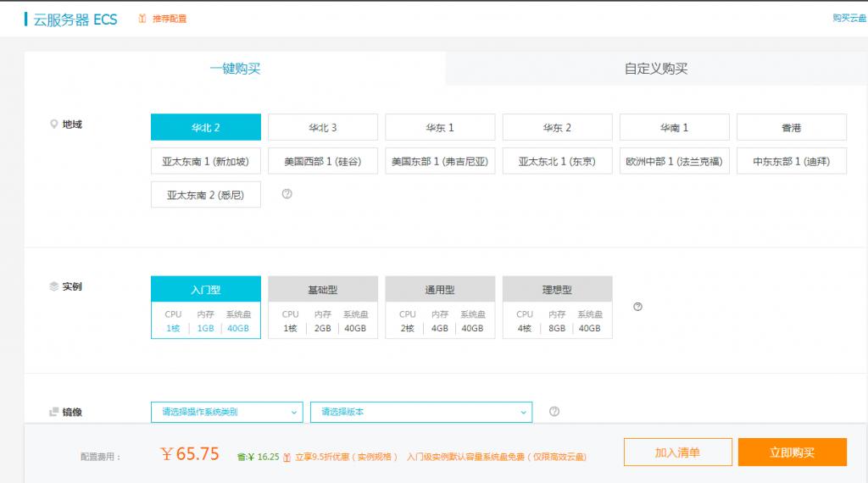The width and height of the screenshot is (868, 483).
Task: Select region 美国西部 1 (硅谷)
Action: [x=323, y=161]
